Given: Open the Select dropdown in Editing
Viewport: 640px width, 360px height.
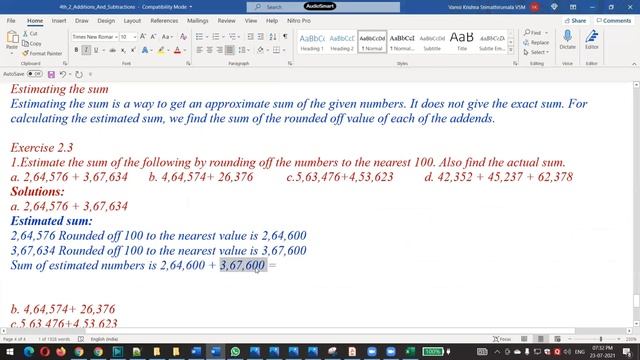Looking at the screenshot, I should [x=536, y=52].
